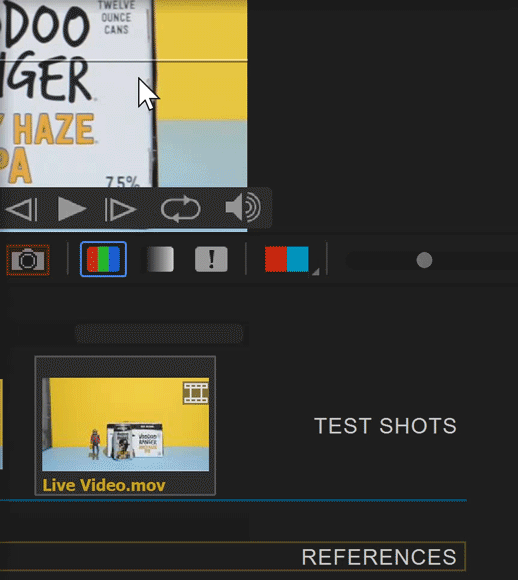Step backward one frame

(x=21, y=209)
